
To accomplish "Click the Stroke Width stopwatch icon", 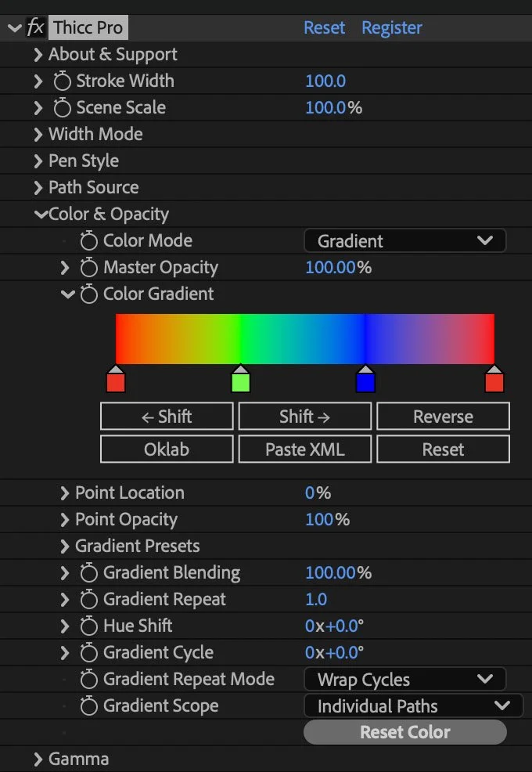I will tap(62, 81).
